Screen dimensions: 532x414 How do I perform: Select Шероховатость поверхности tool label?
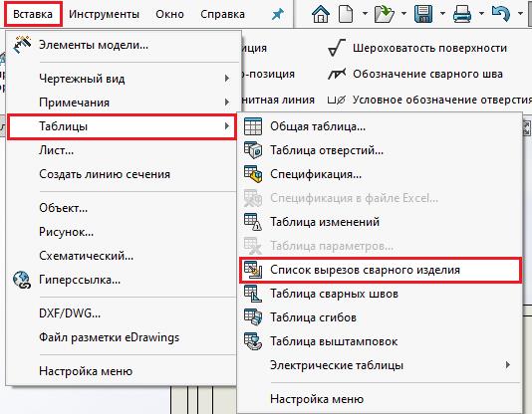point(429,48)
